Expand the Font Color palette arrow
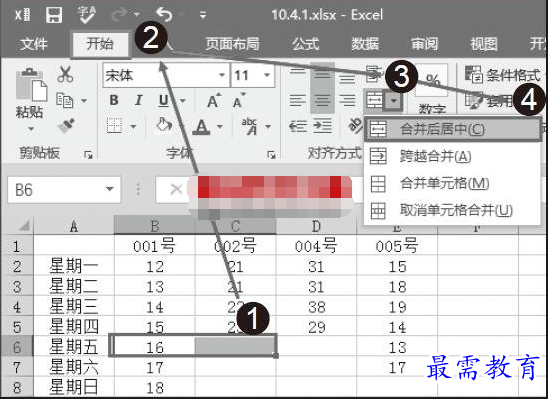The image size is (548, 399). click(x=219, y=126)
